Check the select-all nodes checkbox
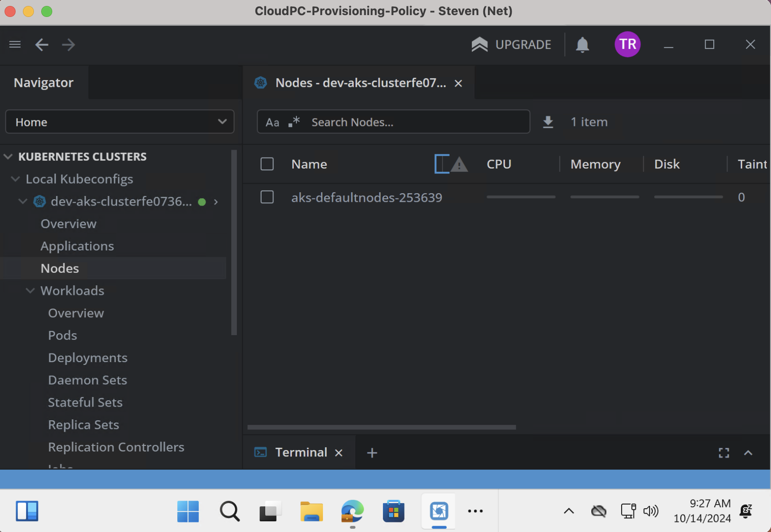 267,164
